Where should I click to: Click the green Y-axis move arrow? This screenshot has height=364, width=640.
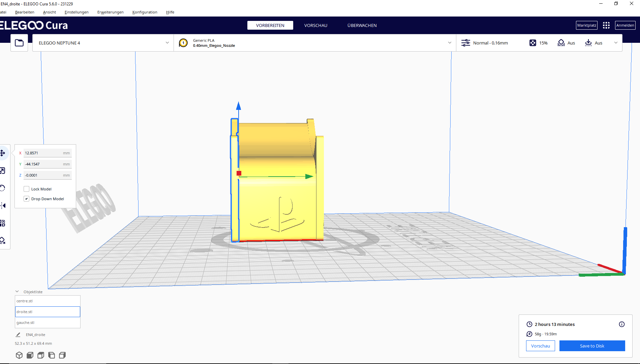(309, 177)
